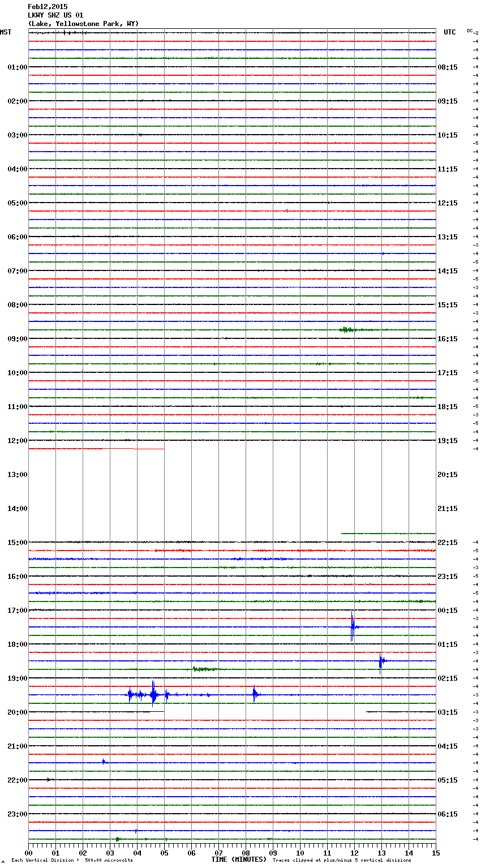The image size is (481, 868).
Task: Click the MST column header
Action: 6,32
